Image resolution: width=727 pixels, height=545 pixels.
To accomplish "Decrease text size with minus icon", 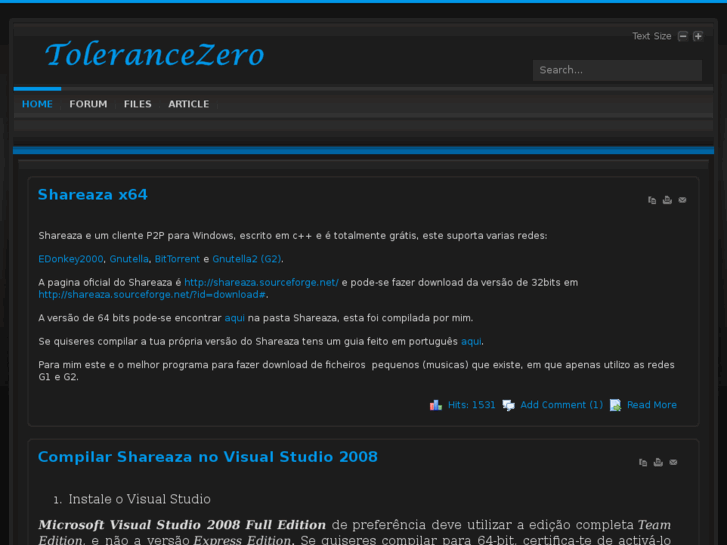I will pos(682,36).
